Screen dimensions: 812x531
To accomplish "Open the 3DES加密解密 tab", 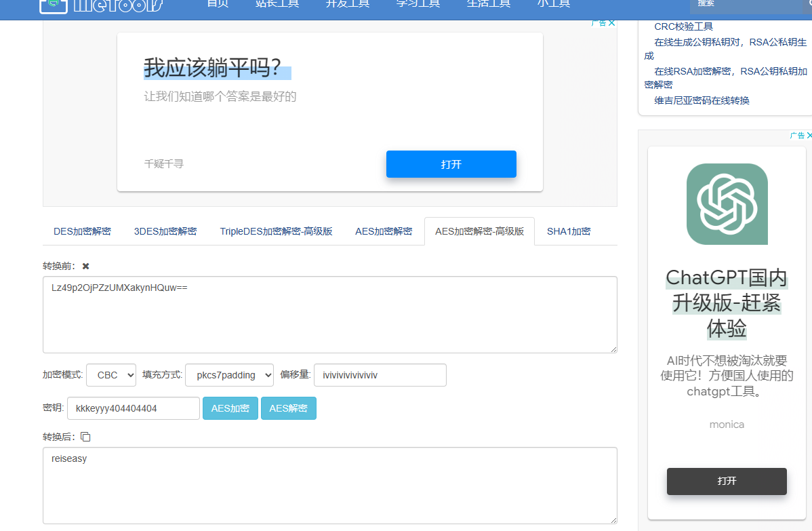I will pyautogui.click(x=165, y=231).
